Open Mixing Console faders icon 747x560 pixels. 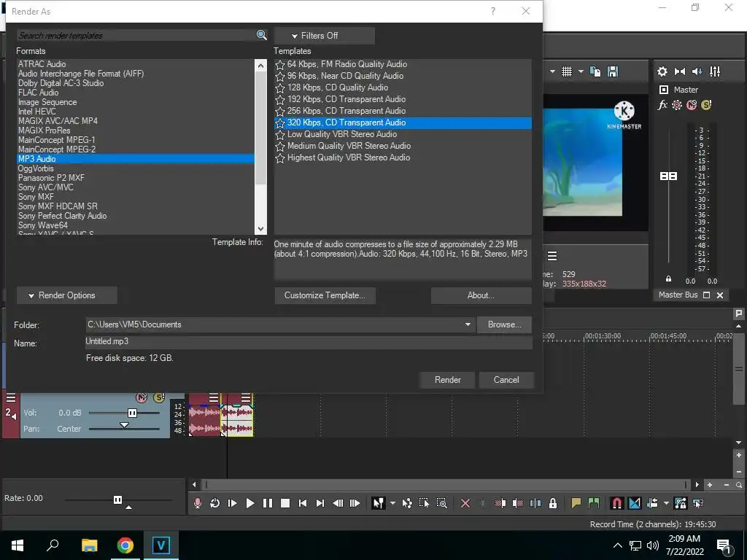coord(715,71)
